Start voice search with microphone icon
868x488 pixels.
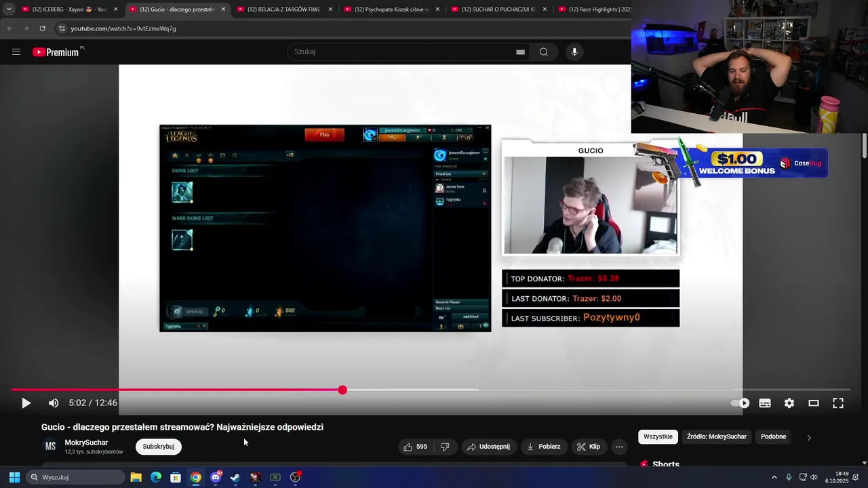pyautogui.click(x=574, y=52)
